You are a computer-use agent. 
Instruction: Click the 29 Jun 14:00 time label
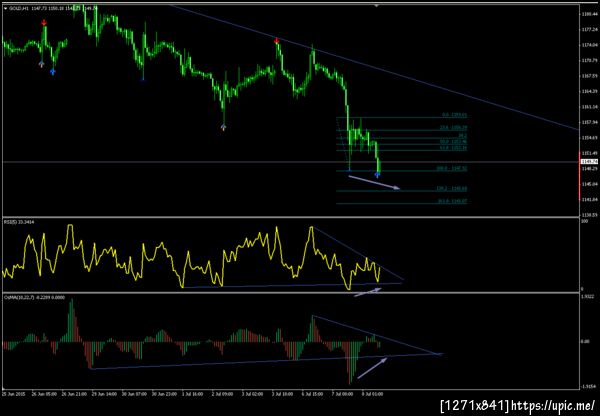pyautogui.click(x=104, y=393)
